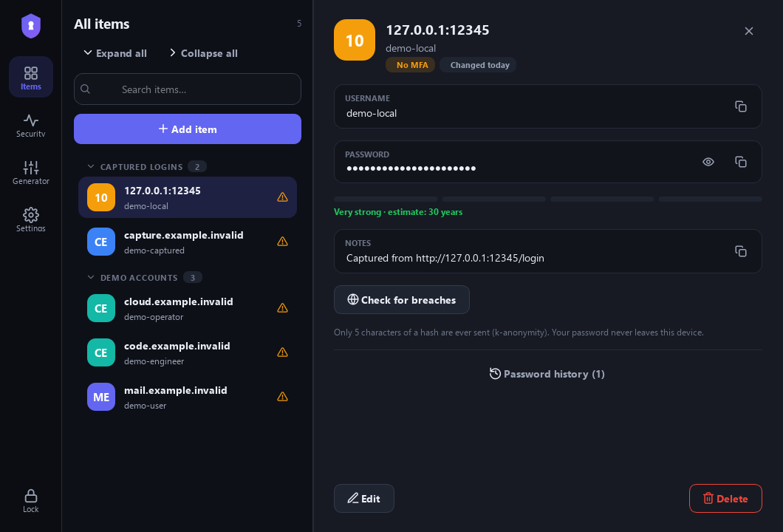The width and height of the screenshot is (783, 532).
Task: Click warning icon on cloud.example.invalid row
Action: click(x=283, y=308)
